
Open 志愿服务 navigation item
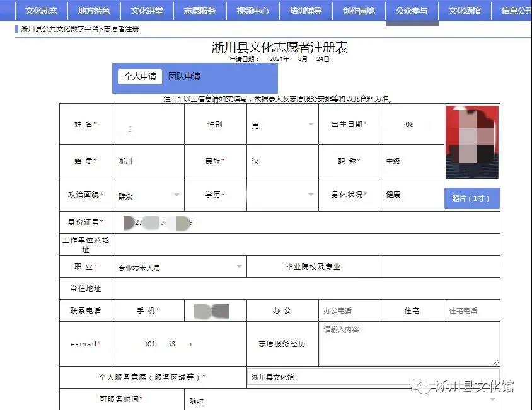click(x=200, y=11)
